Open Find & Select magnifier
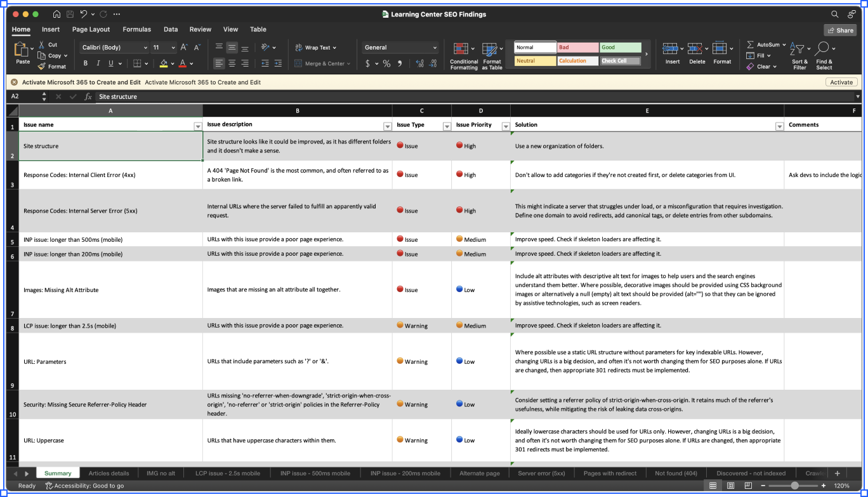The image size is (868, 497). tap(822, 48)
